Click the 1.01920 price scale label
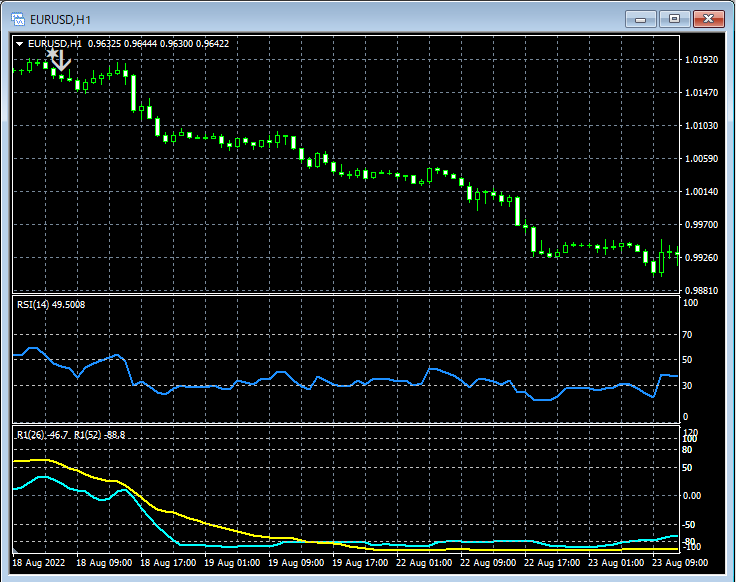 point(699,60)
